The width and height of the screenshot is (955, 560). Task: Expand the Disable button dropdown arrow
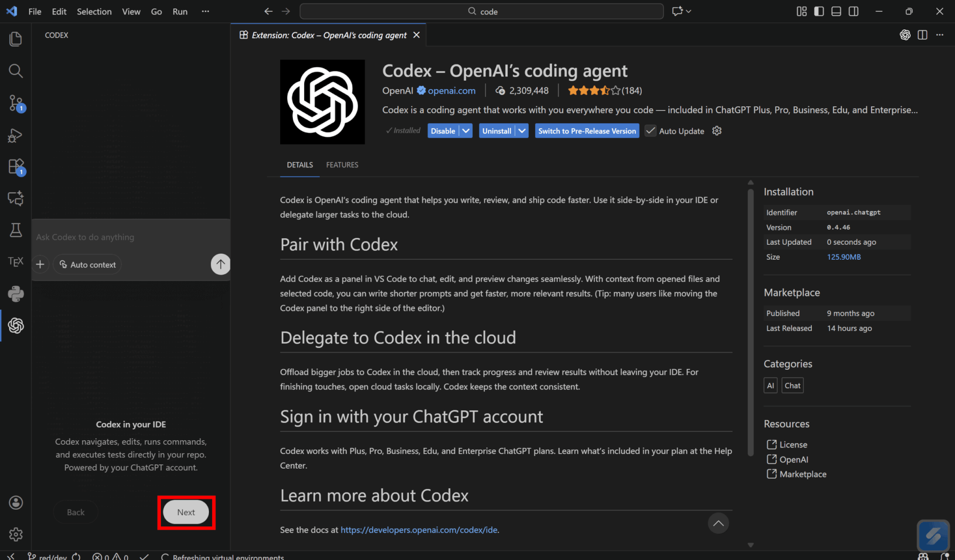[x=466, y=131]
